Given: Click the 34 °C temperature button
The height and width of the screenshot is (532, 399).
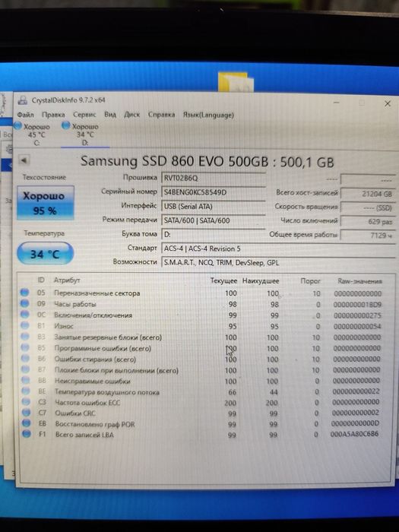Looking at the screenshot, I should click(x=45, y=254).
